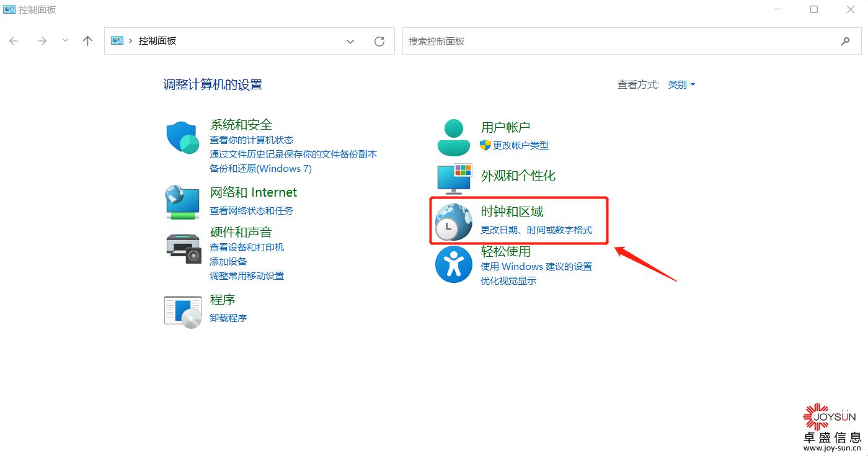Click 调整常用移动设置 link
Screen dimensions: 868x456
pyautogui.click(x=247, y=276)
